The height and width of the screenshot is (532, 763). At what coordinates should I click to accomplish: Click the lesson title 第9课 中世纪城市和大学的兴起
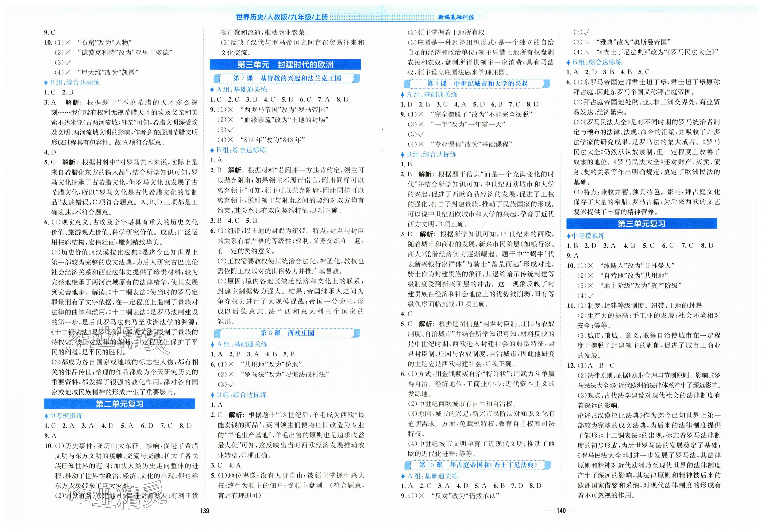477,84
